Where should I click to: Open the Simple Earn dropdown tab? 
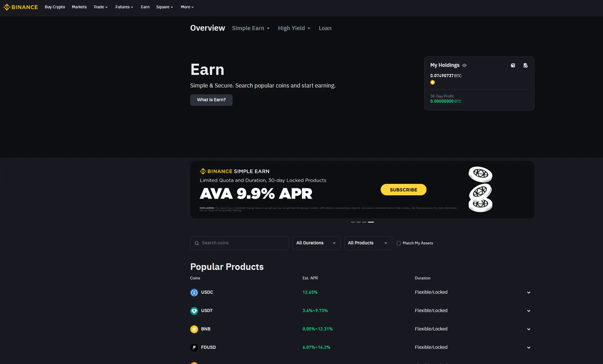251,28
